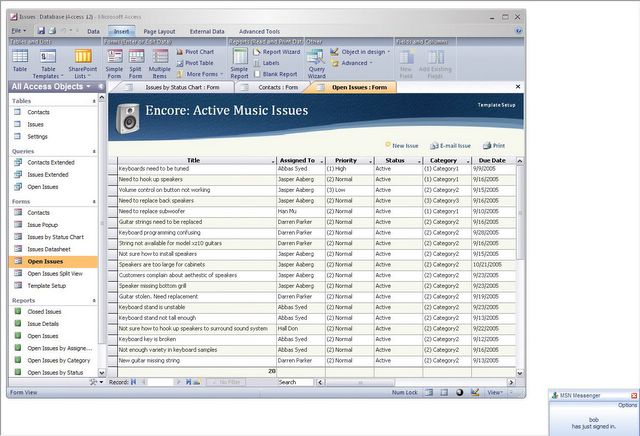This screenshot has width=640, height=436.
Task: Open the Issues table in navigation pane
Action: (x=35, y=124)
